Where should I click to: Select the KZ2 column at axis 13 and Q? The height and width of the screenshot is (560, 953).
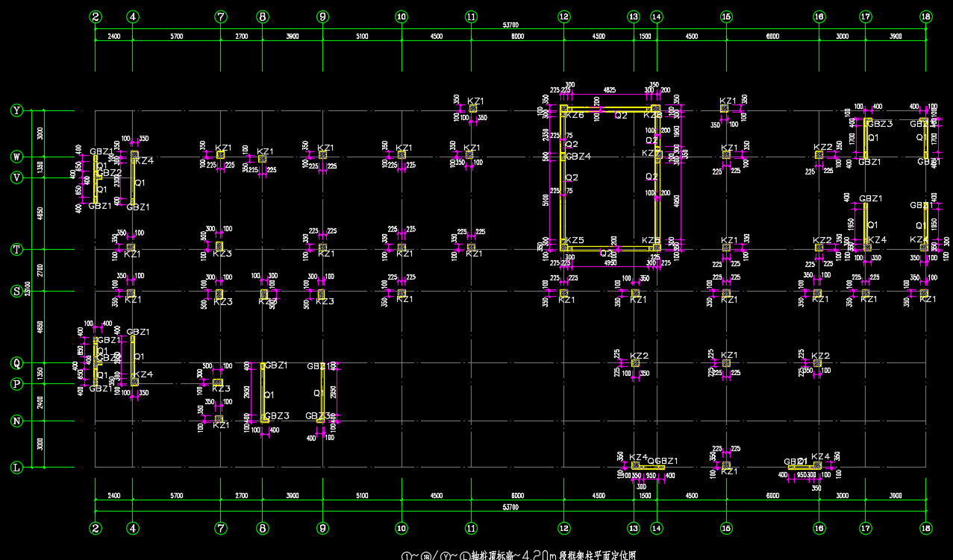[635, 362]
